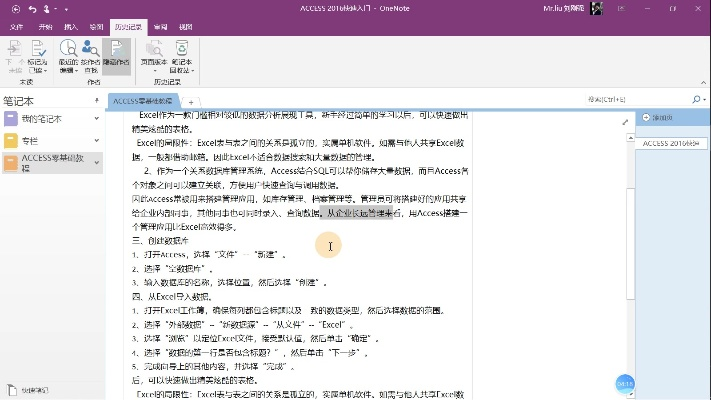Collapse the ribbon with the chevron
This screenshot has height=400, width=711.
(703, 83)
